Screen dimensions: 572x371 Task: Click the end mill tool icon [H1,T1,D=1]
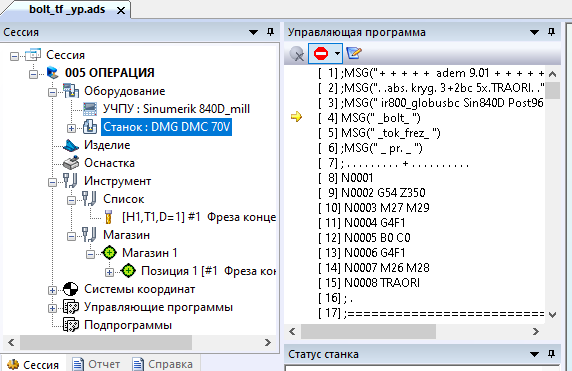click(108, 217)
